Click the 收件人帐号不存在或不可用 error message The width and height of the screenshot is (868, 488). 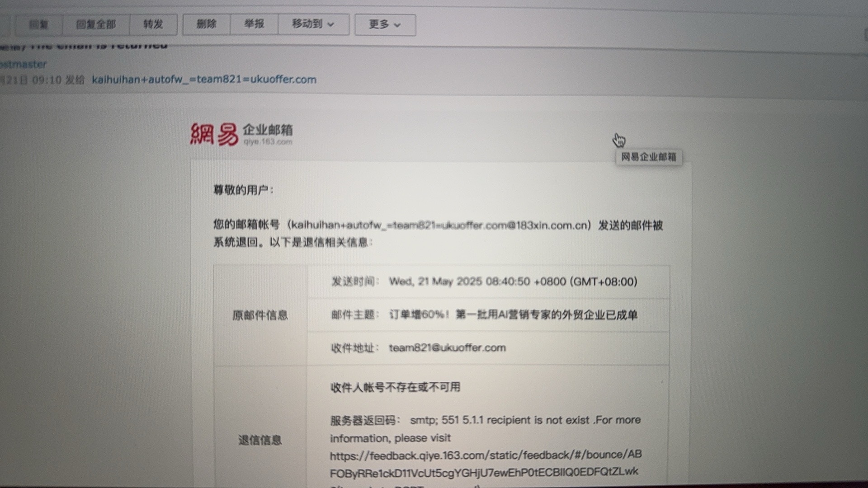(x=395, y=387)
